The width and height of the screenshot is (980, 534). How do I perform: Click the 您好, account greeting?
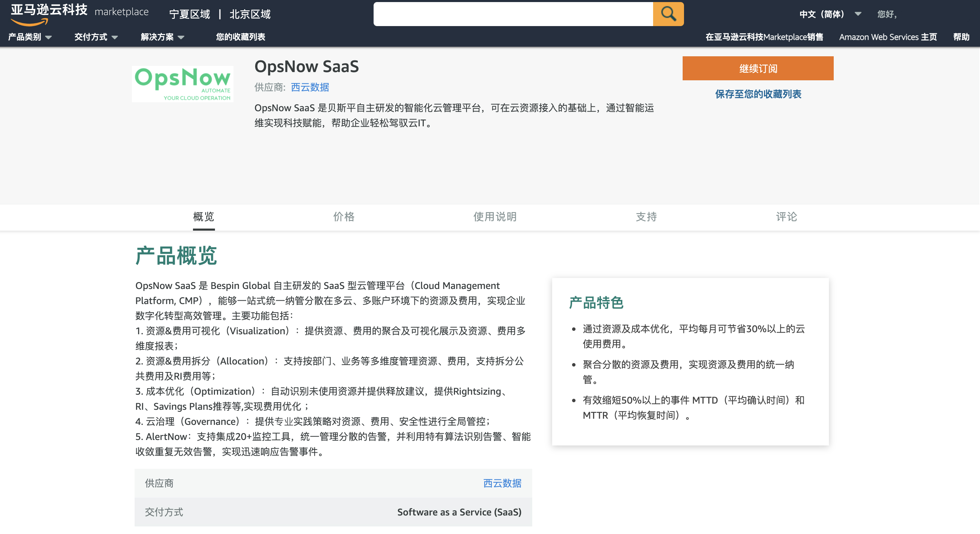(887, 14)
